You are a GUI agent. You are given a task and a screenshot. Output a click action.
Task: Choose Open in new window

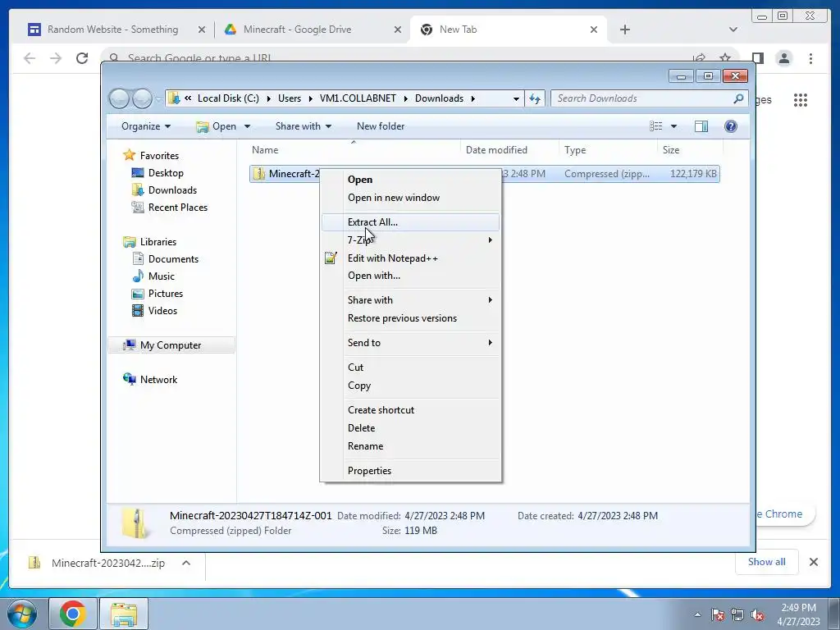(410, 198)
